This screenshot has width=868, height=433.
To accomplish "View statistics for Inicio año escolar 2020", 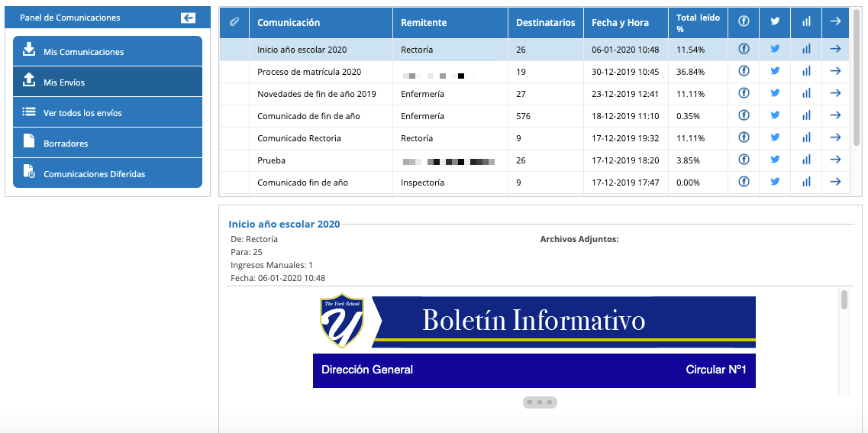I will click(806, 49).
